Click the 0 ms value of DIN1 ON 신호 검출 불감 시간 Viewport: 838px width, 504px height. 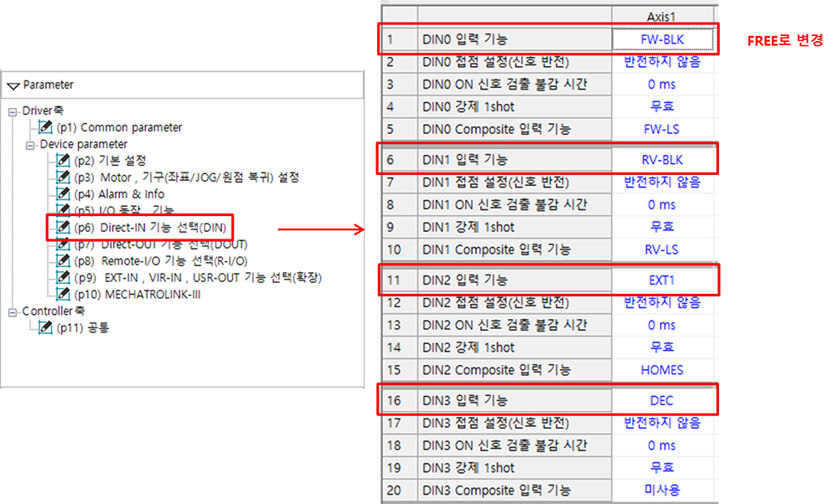tap(662, 204)
